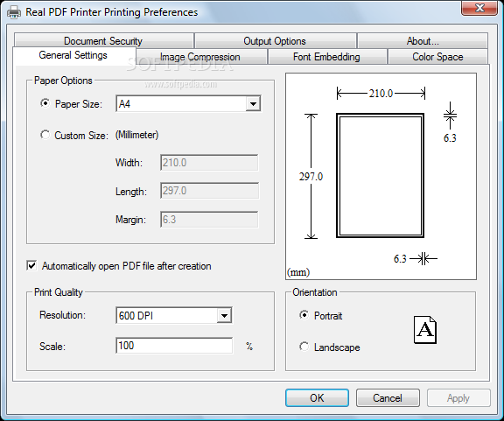Click the Margin input field
Screen dimensions: 504x421
click(209, 220)
